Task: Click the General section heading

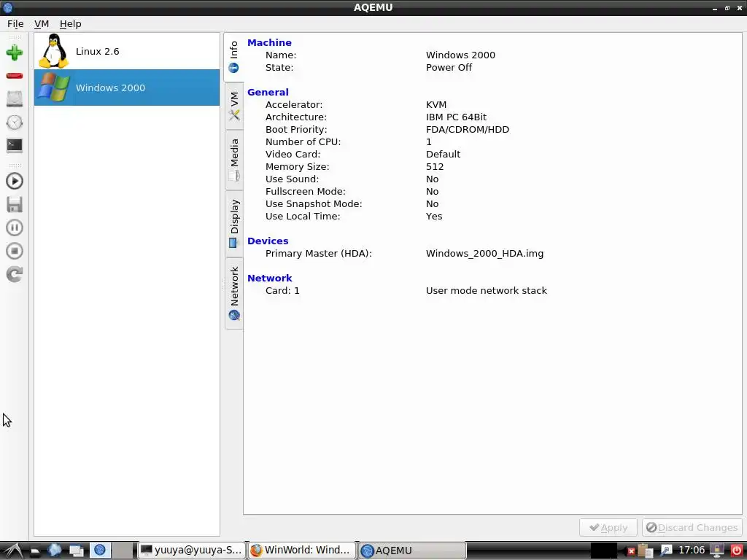Action: 268,93
